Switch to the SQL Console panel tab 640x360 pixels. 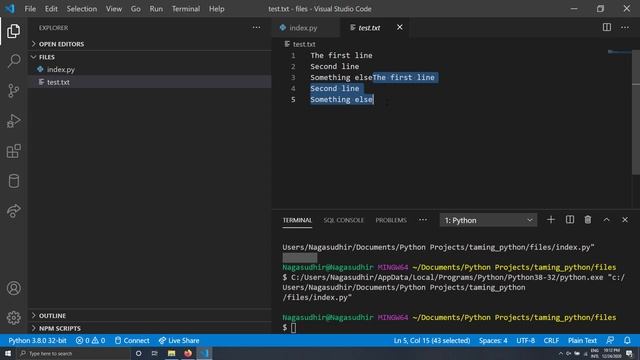[343, 220]
